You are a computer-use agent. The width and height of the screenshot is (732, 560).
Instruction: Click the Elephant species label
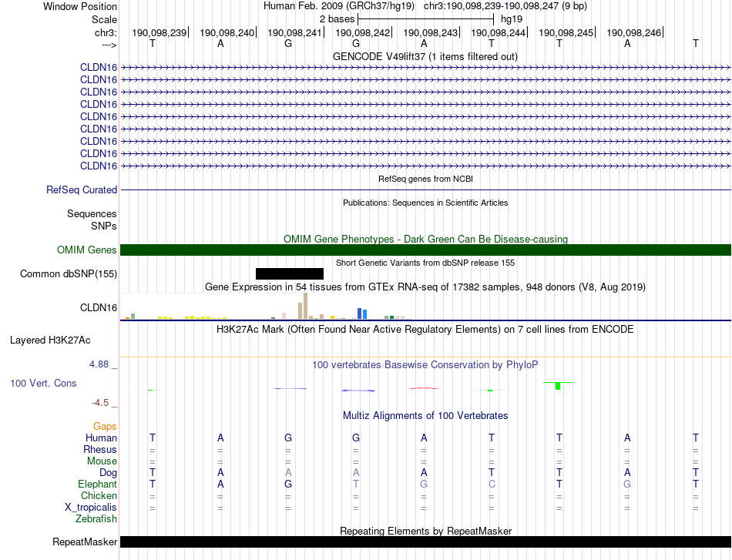tap(98, 484)
